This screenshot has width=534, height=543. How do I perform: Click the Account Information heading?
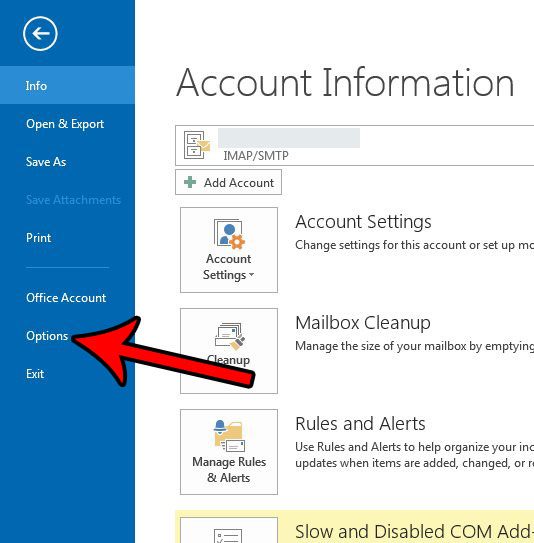tap(345, 82)
